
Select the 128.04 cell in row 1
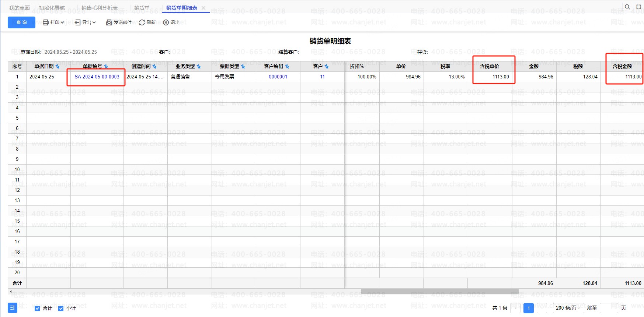(578, 77)
